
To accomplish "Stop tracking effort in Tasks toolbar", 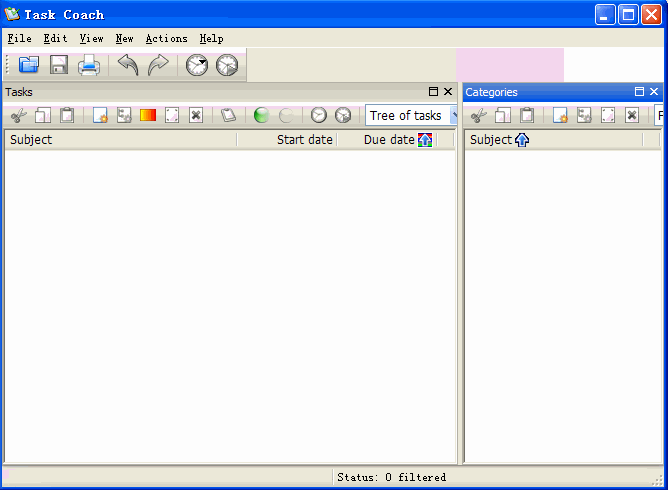I will point(343,115).
